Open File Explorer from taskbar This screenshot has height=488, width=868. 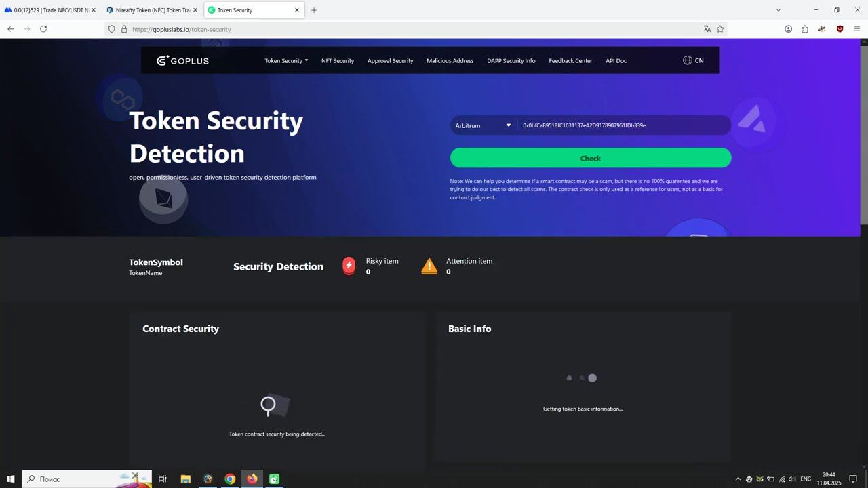185,479
